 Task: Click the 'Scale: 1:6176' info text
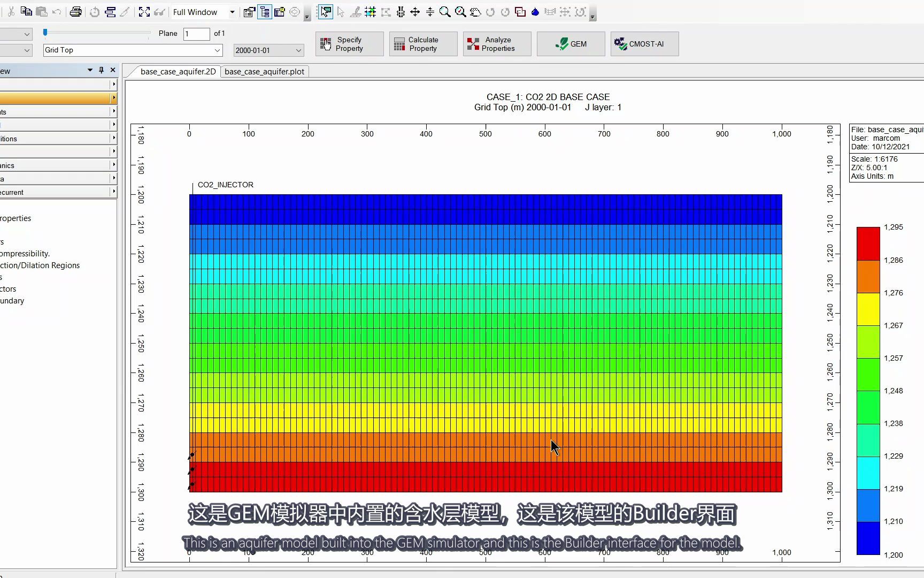[874, 159]
